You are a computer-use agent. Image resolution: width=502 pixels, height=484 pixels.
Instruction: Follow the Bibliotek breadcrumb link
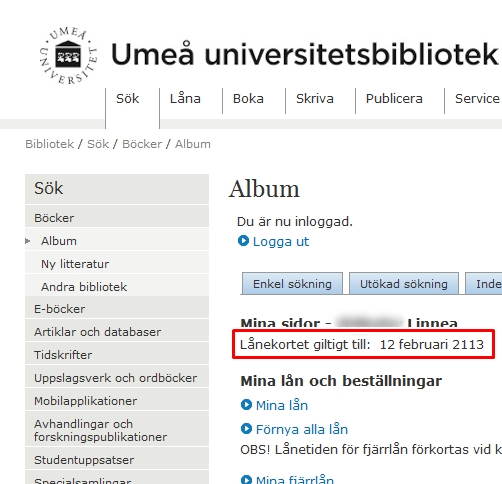(50, 144)
